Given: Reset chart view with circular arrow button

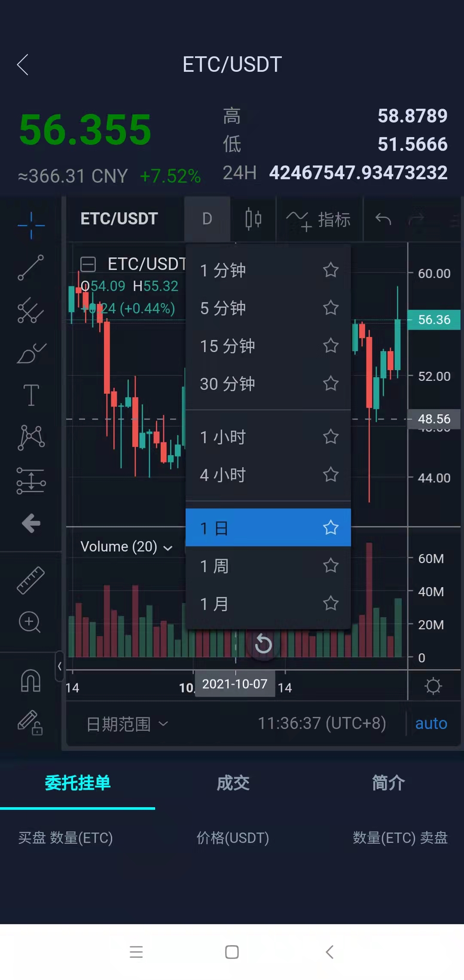Looking at the screenshot, I should (x=263, y=644).
